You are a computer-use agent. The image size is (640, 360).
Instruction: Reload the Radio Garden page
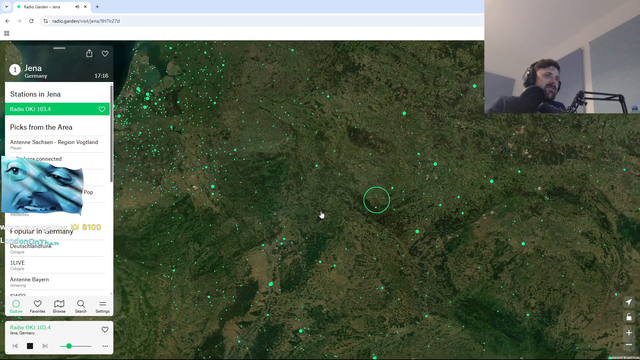tap(31, 21)
